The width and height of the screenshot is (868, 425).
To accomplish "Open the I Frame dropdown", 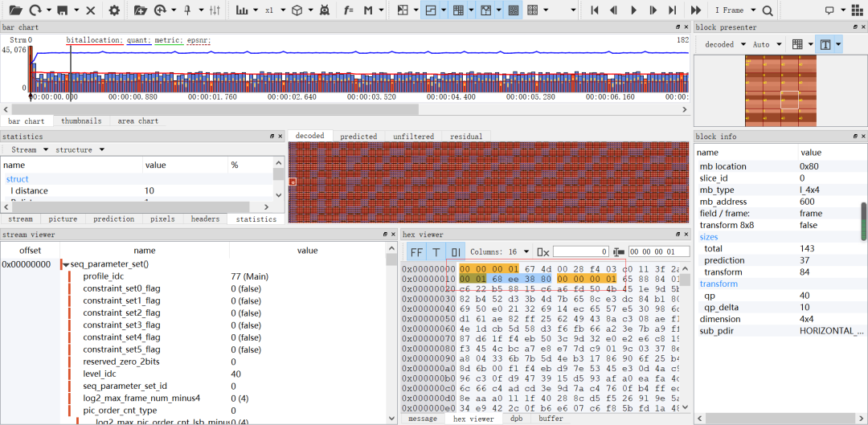I will tap(734, 10).
